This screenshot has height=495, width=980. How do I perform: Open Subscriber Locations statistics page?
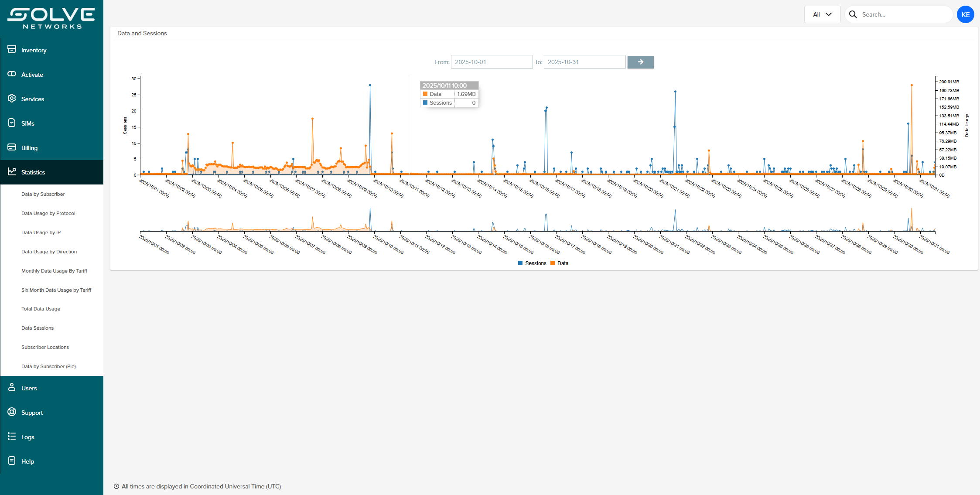coord(45,347)
